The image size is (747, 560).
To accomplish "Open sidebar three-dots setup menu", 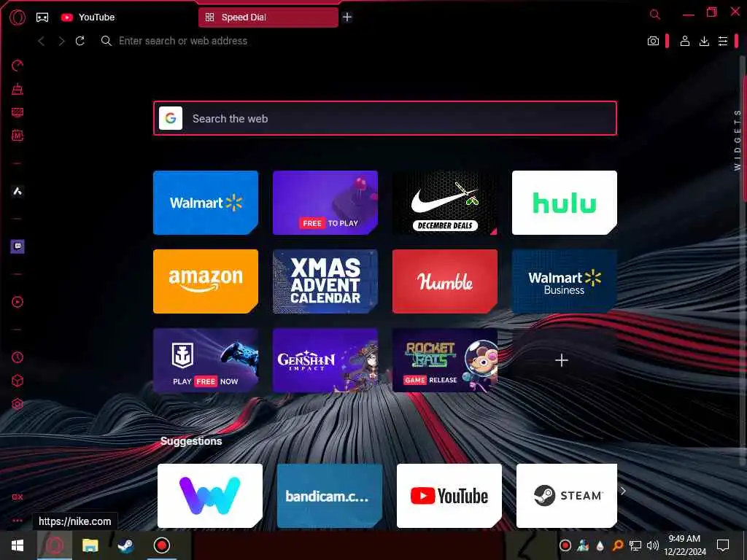I will [18, 521].
